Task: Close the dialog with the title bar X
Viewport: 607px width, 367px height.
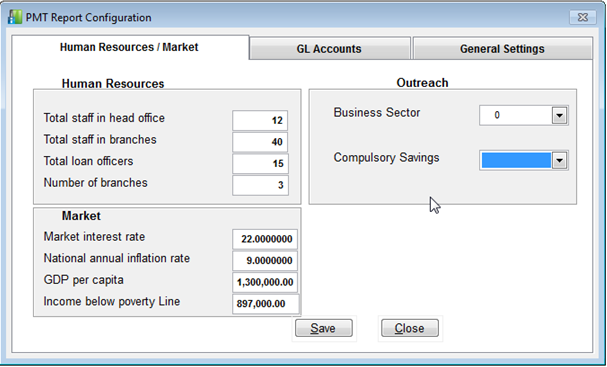Action: tap(582, 17)
